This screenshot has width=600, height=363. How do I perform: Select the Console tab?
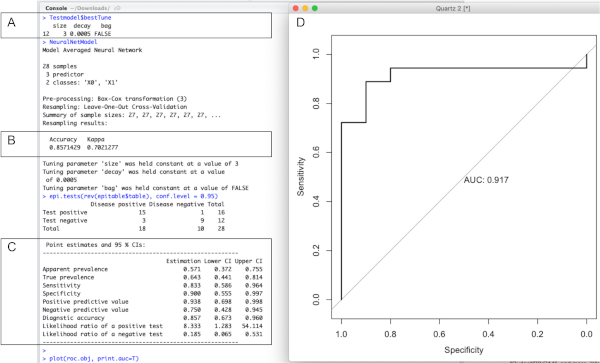click(x=56, y=8)
